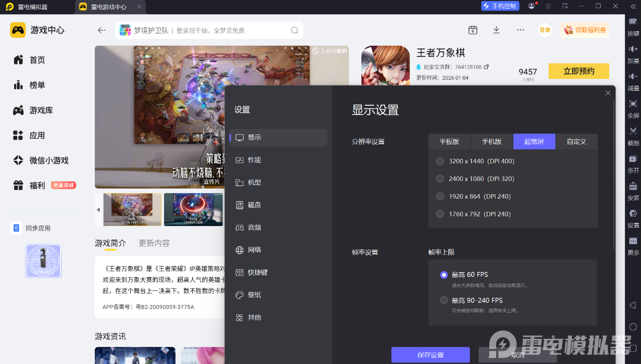Click the 梦境护卫队 search input field

click(209, 30)
